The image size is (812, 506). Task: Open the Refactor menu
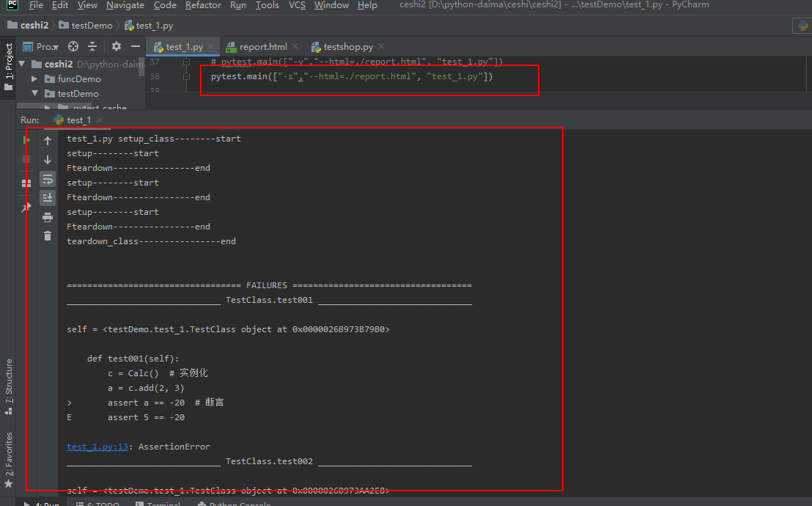click(203, 4)
